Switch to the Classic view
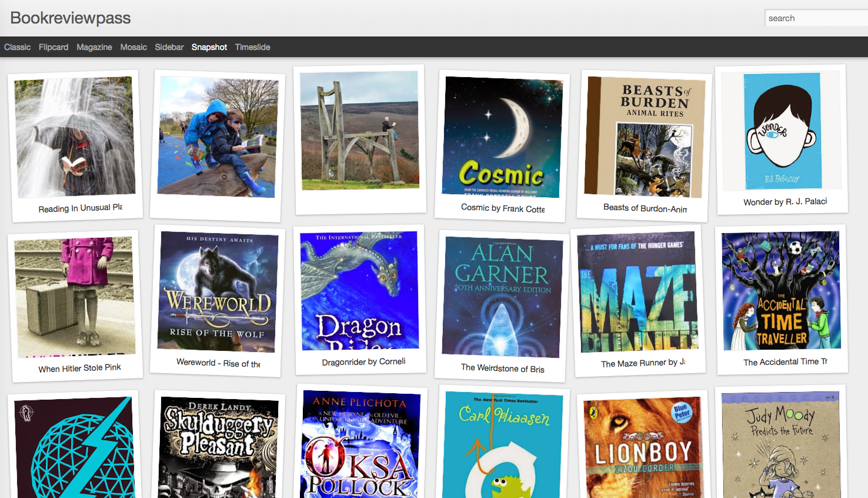 click(17, 47)
